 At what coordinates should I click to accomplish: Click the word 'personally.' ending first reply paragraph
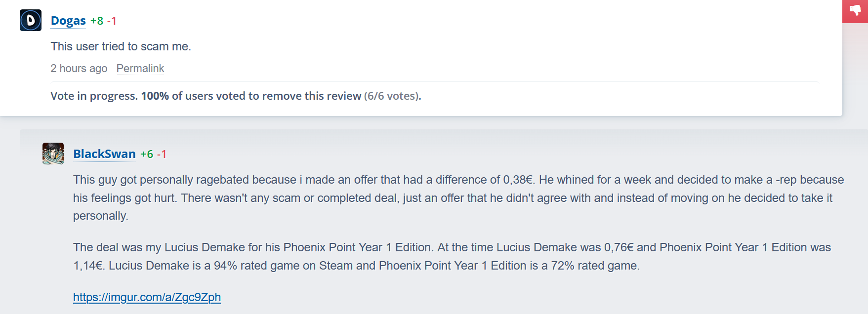[101, 216]
